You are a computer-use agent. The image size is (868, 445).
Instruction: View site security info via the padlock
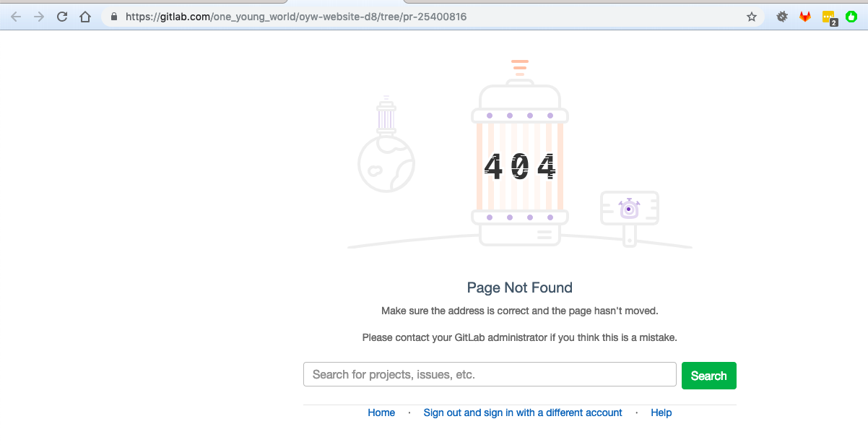(112, 16)
